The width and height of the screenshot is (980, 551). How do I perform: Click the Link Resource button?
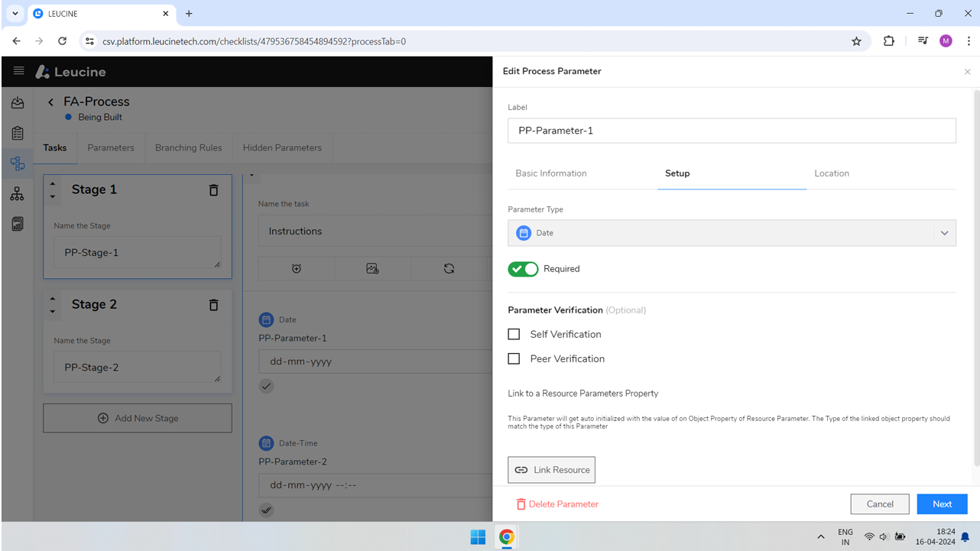pyautogui.click(x=551, y=469)
